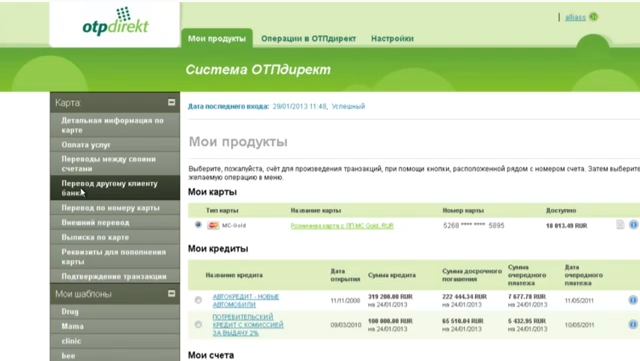Open ПОТРЕБИТЕЛЬСКИЙ КРЕДИТ С КОМИССИЕЙ link

[x=248, y=325]
